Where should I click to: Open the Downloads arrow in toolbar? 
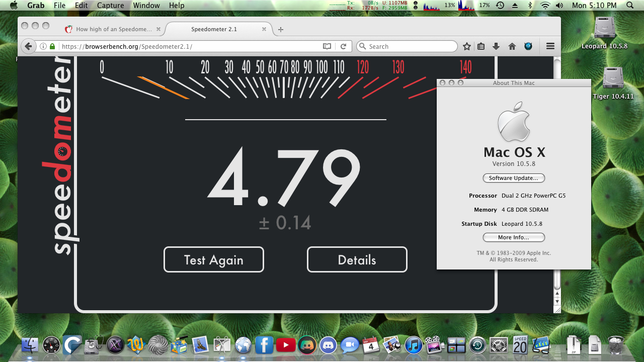[x=496, y=46]
